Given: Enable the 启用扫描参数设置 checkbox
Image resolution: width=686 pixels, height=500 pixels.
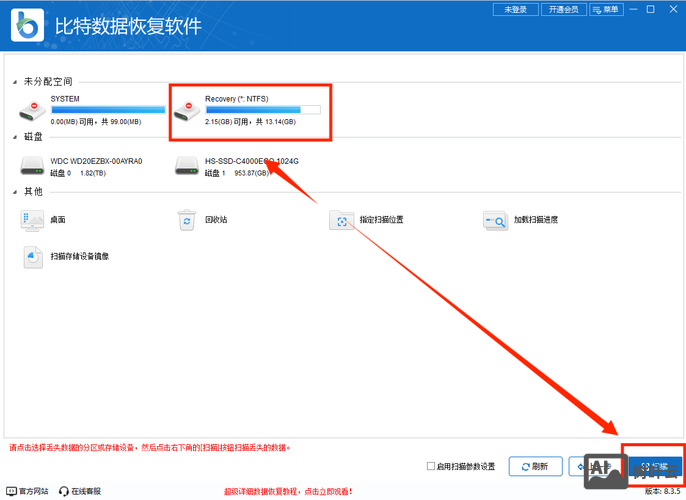Looking at the screenshot, I should click(431, 466).
